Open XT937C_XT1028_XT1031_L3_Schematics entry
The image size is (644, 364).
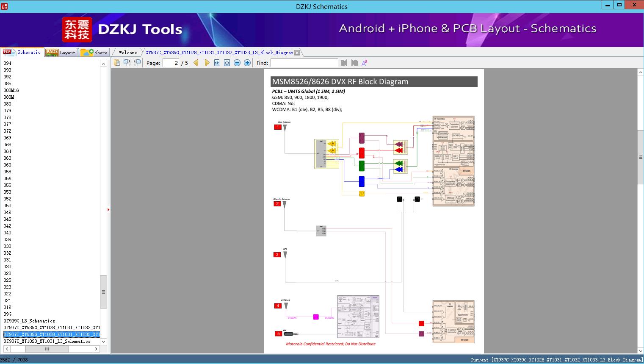coord(47,341)
